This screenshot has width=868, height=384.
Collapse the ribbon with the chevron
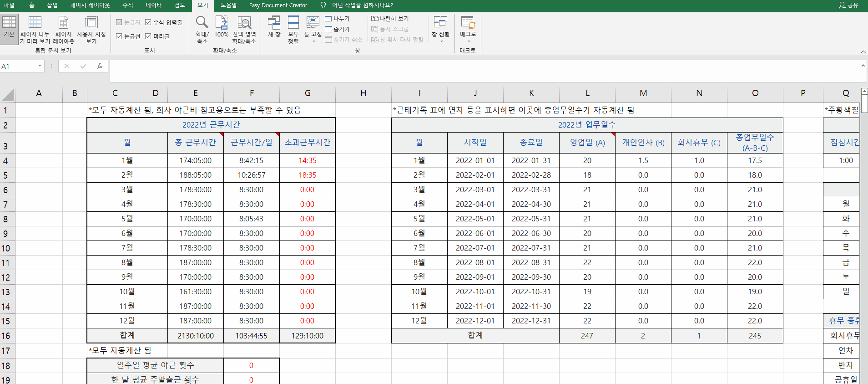tap(863, 51)
